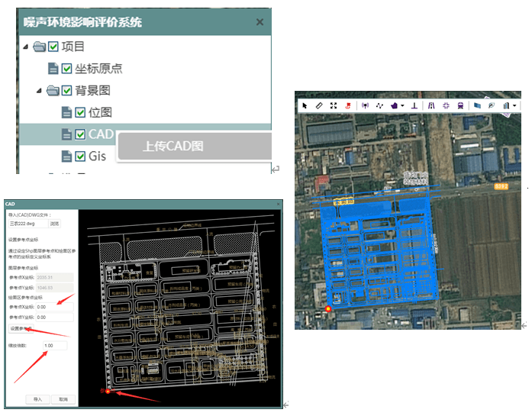The image size is (532, 416).
Task: Open the purple polygon tool dropdown arrow
Action: coord(403,106)
